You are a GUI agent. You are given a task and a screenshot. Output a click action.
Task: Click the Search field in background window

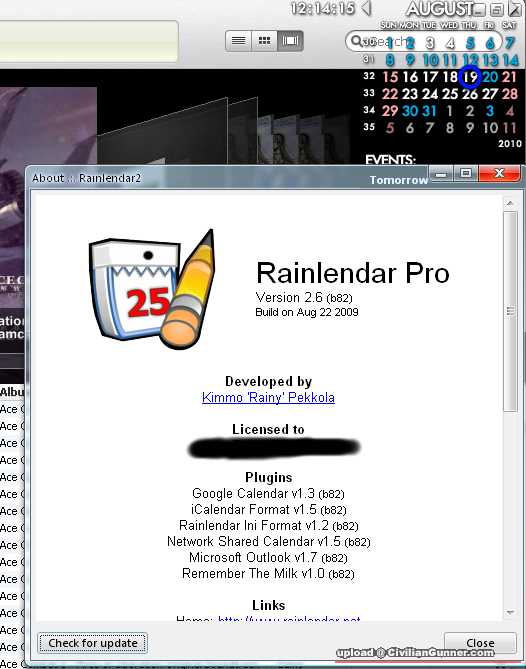(x=423, y=41)
